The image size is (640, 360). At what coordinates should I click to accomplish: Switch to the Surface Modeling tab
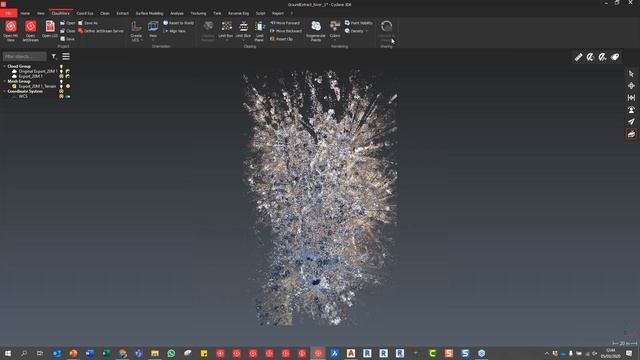(x=149, y=13)
